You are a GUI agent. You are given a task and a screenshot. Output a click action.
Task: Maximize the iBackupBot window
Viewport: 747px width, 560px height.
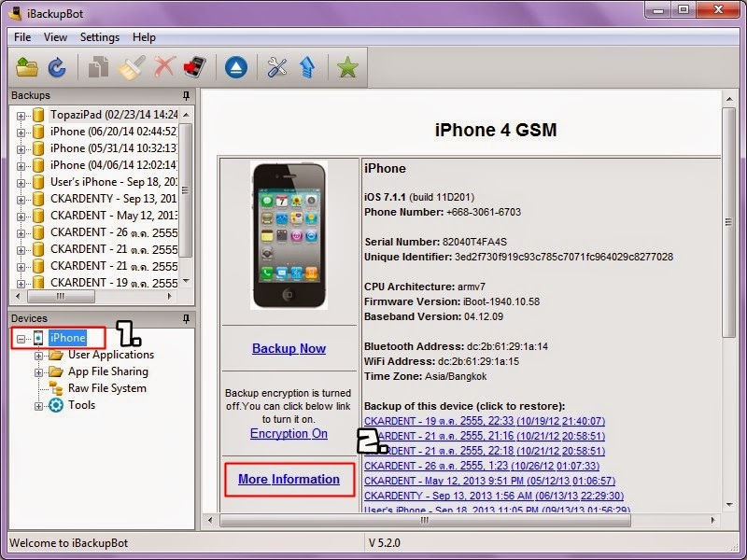point(684,9)
